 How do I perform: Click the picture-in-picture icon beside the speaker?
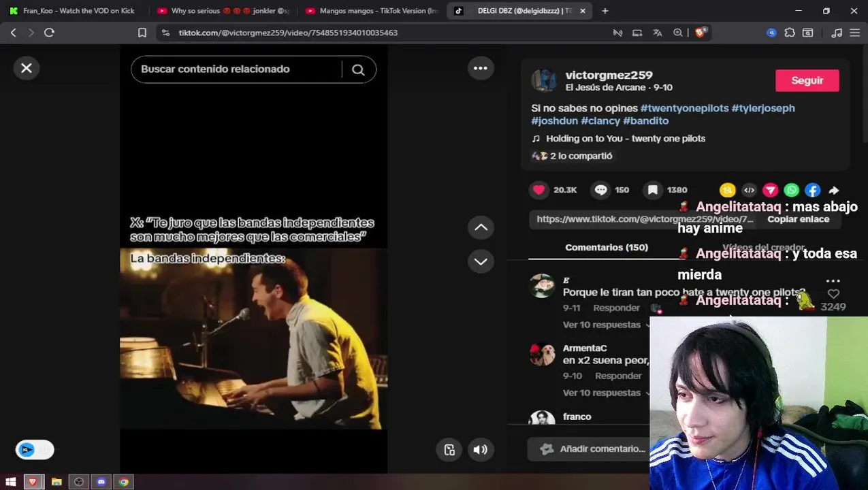[x=449, y=449]
